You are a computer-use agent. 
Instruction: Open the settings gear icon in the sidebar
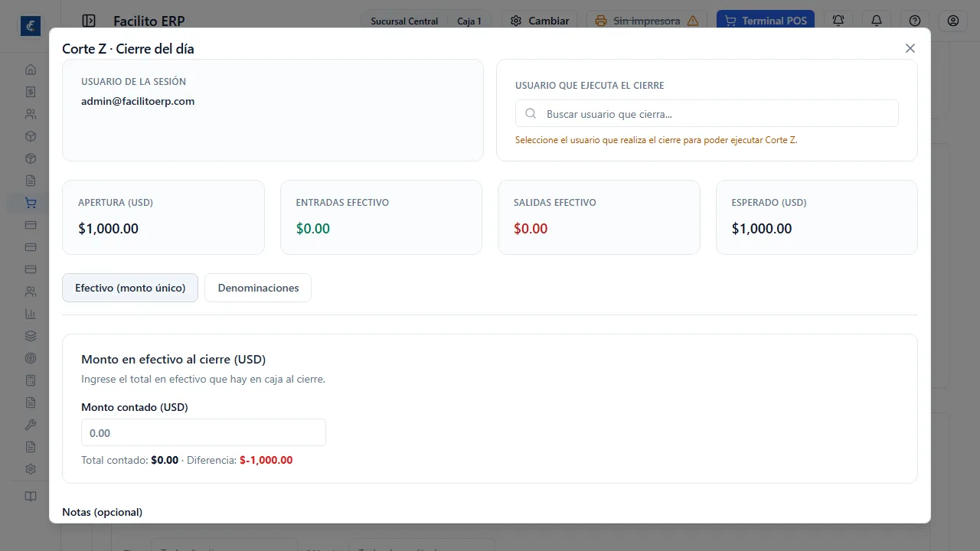(x=31, y=469)
